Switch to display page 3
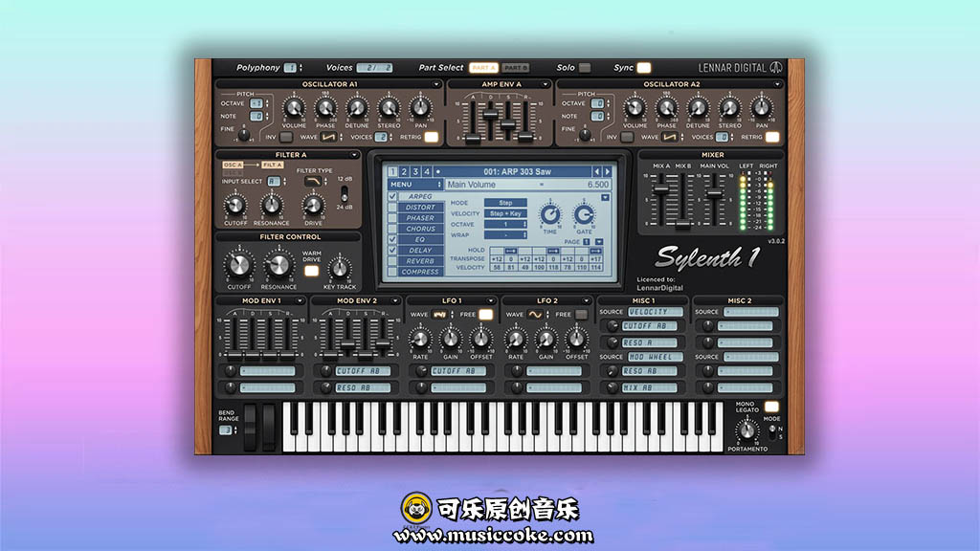Image resolution: width=980 pixels, height=551 pixels. pyautogui.click(x=415, y=172)
